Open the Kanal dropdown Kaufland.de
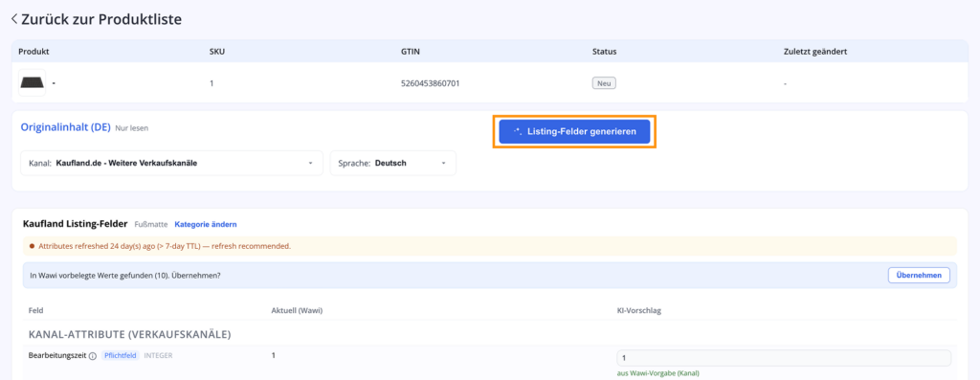 coord(172,163)
